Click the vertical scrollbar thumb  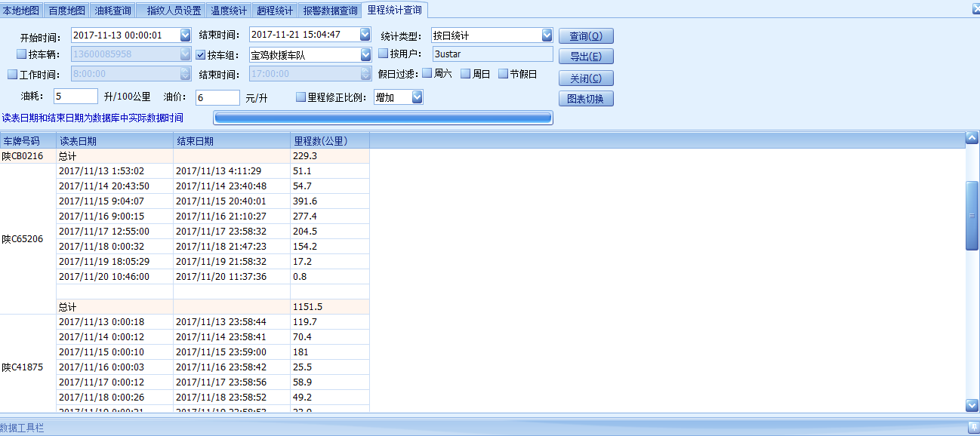(972, 216)
